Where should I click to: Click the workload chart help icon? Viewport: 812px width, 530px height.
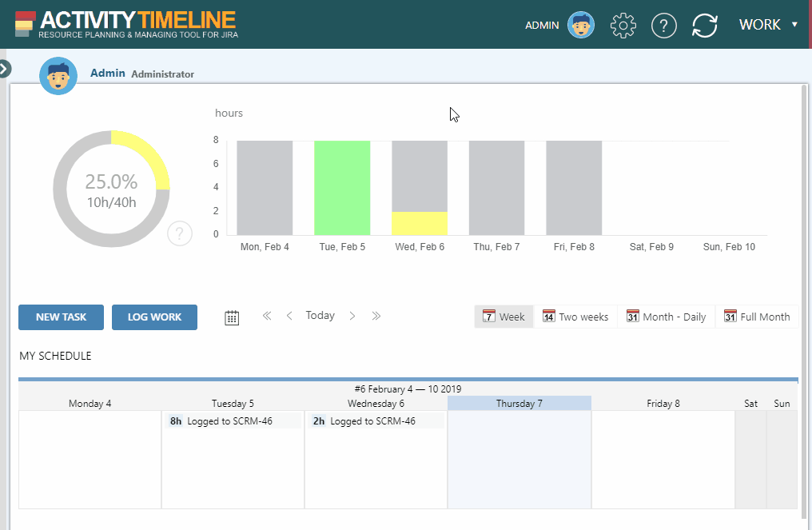point(180,234)
